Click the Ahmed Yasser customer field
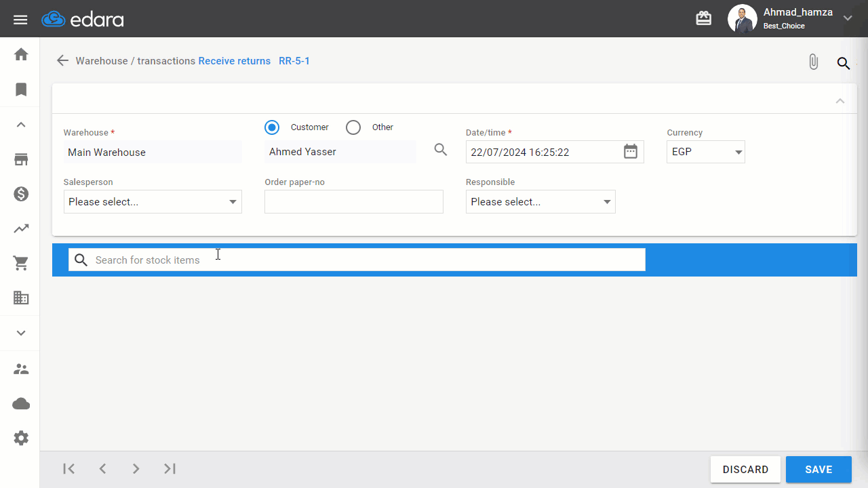868x488 pixels. pyautogui.click(x=340, y=152)
